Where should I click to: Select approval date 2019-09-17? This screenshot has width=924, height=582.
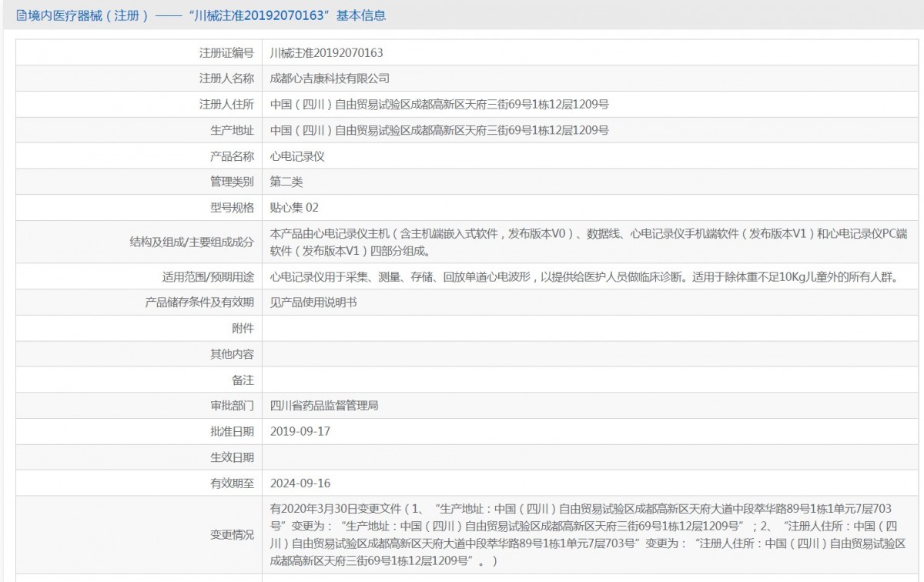(x=300, y=432)
